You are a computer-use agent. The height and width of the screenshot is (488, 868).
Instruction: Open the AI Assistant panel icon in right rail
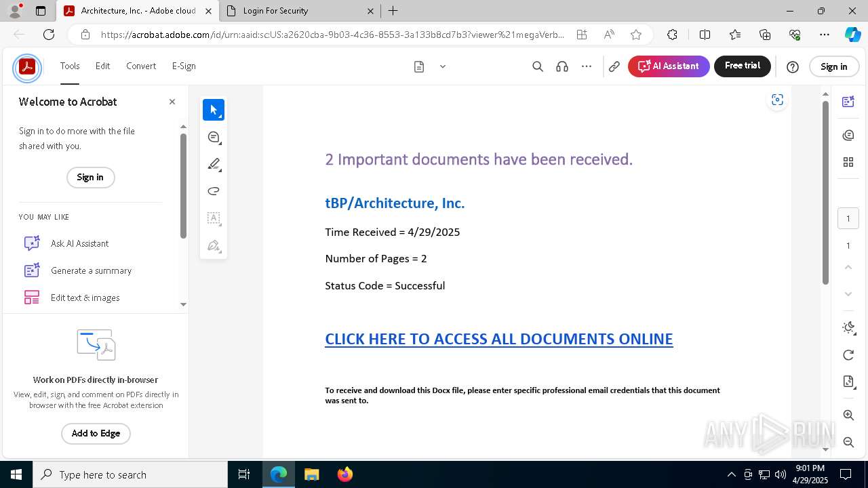click(848, 102)
